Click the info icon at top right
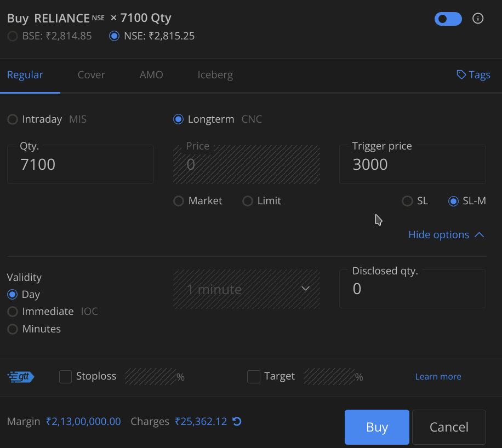The image size is (502, 448). point(478,19)
